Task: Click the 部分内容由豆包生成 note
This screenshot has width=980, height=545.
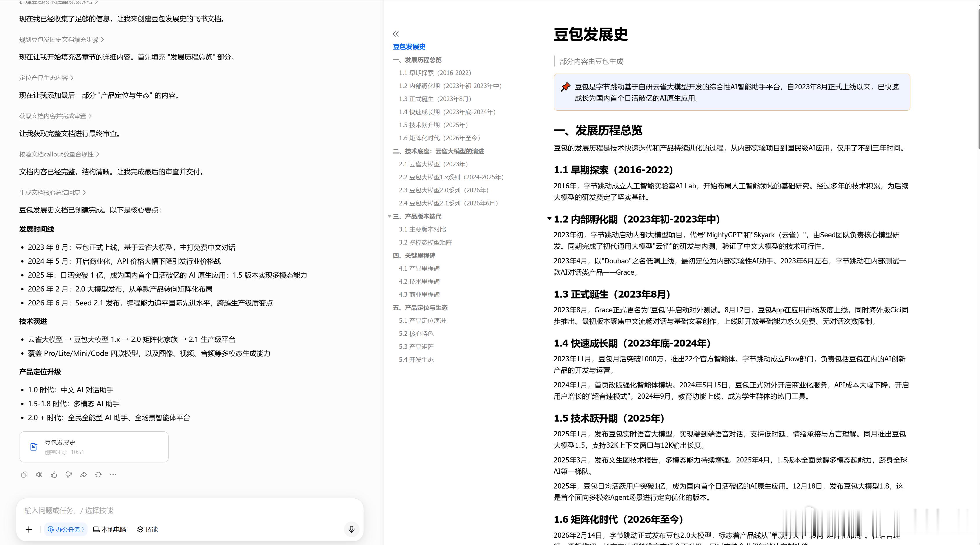Action: click(x=591, y=61)
